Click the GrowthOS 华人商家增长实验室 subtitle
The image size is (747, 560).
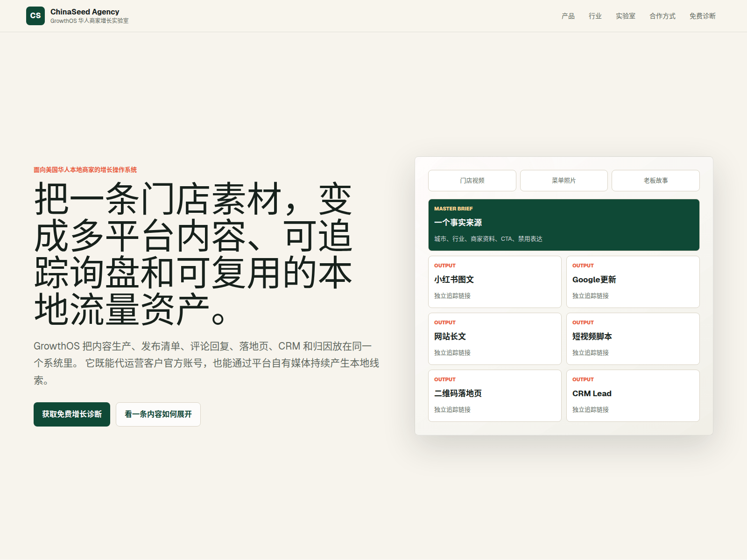[90, 21]
